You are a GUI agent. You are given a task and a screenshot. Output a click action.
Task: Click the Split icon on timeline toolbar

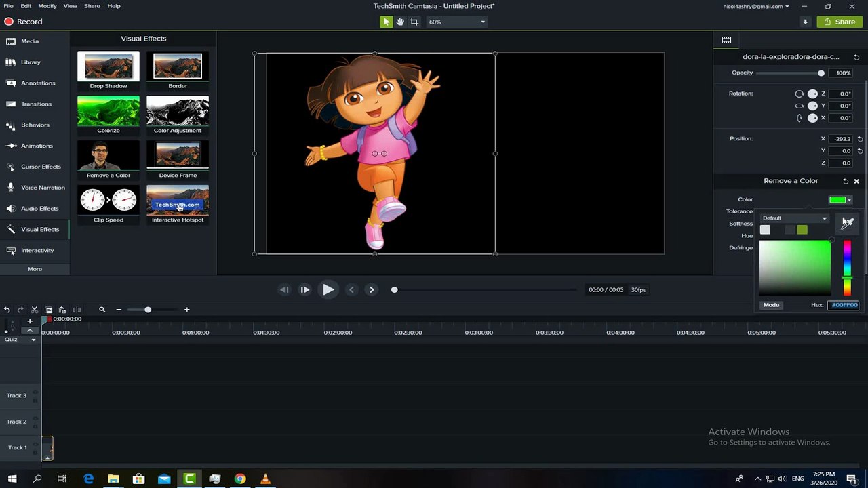(77, 310)
